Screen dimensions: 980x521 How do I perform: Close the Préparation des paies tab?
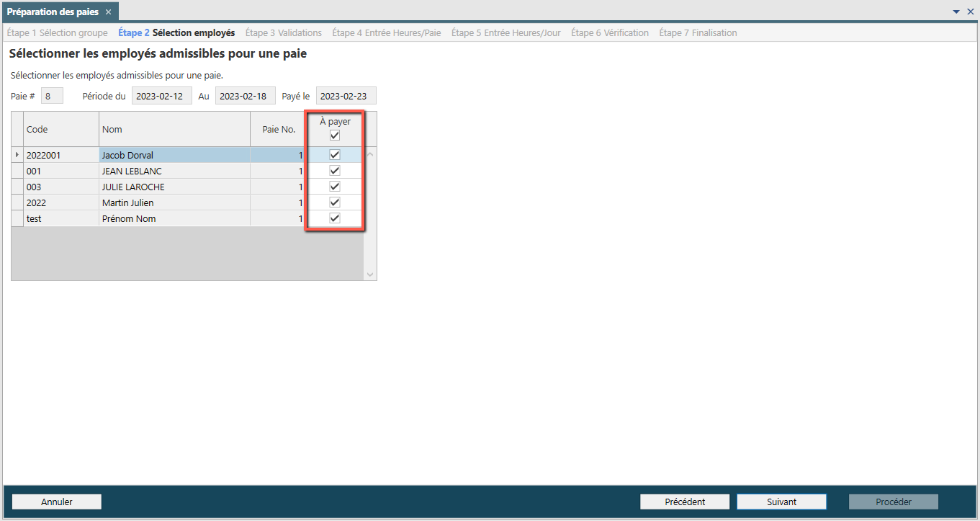[x=108, y=12]
